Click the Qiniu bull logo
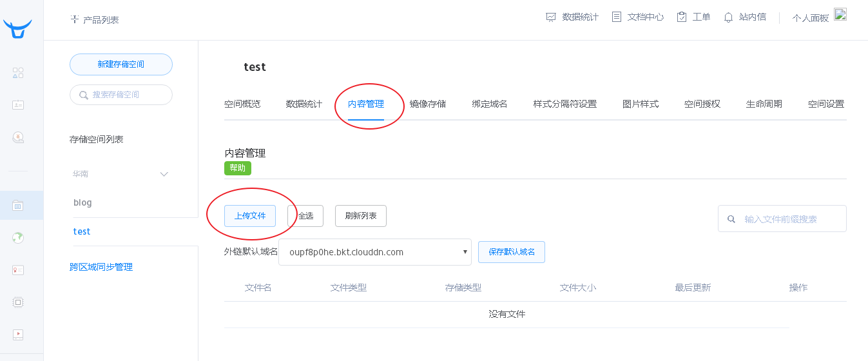868x361 pixels. 17,28
